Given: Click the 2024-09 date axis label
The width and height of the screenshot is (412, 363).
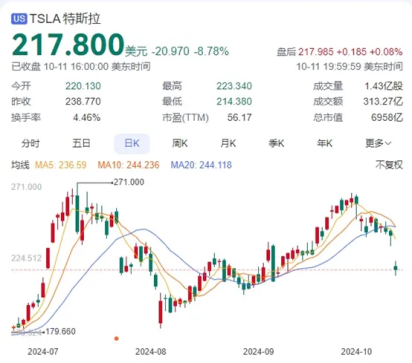Looking at the screenshot, I should [x=259, y=352].
